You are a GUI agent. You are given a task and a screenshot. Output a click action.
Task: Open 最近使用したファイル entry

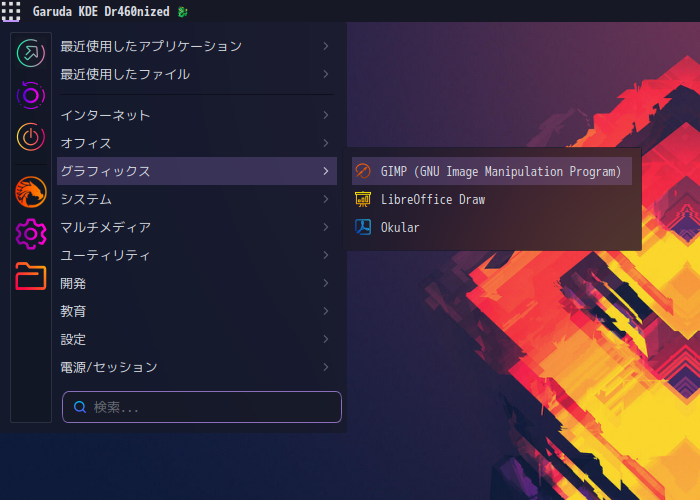(197, 74)
